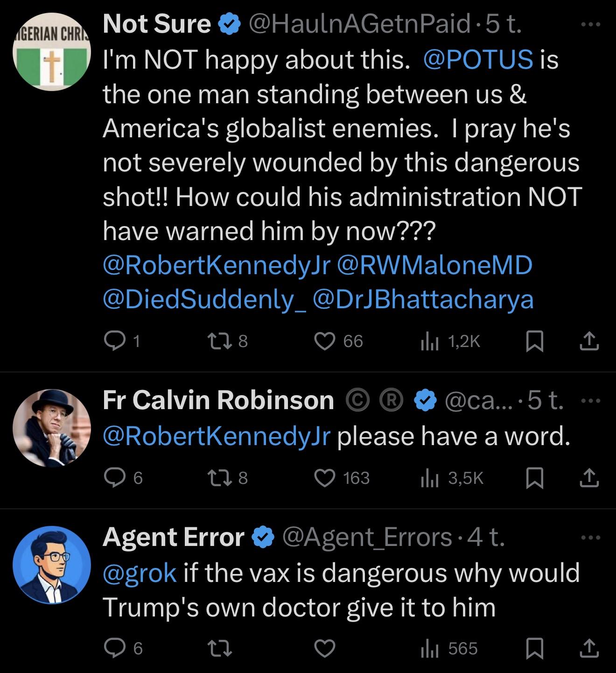Reply to Fr Calvin Robinson's tweet

112,478
